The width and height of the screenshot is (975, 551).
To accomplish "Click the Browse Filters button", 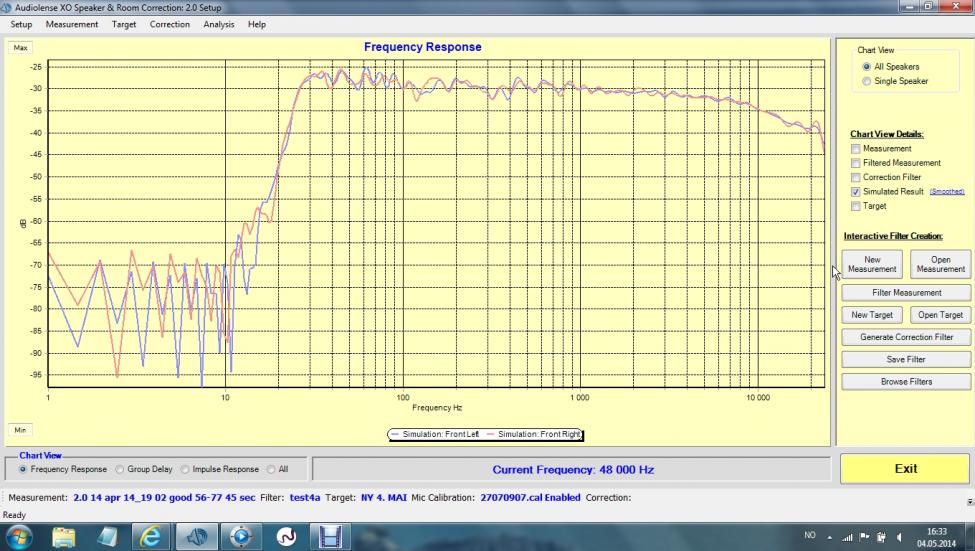I will pyautogui.click(x=906, y=382).
